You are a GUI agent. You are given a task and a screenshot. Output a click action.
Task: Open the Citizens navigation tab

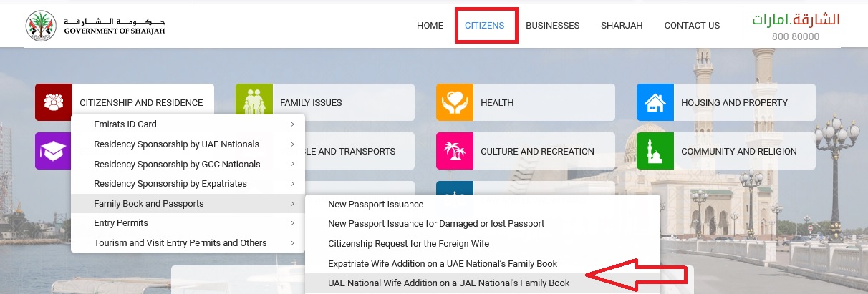tap(485, 26)
